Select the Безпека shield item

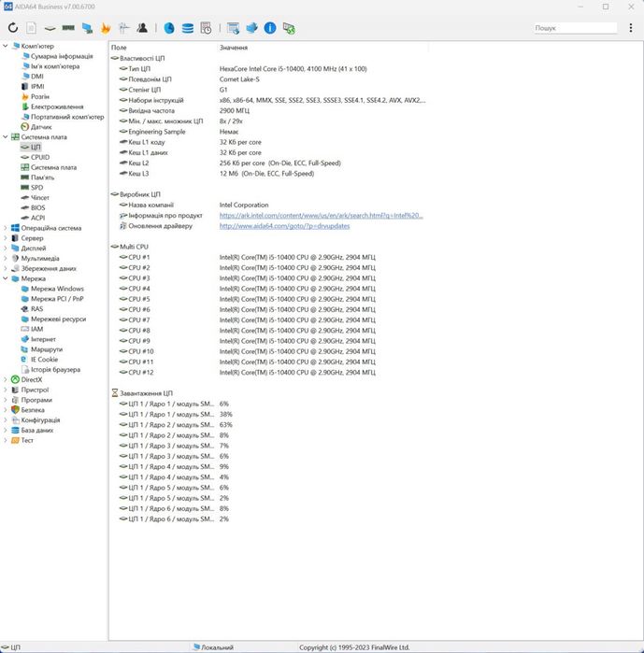pos(33,410)
